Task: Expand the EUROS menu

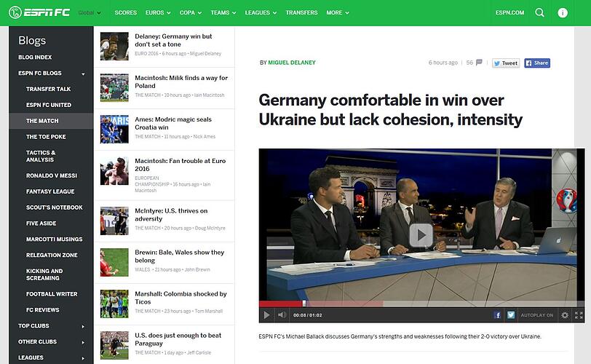Action: click(158, 13)
